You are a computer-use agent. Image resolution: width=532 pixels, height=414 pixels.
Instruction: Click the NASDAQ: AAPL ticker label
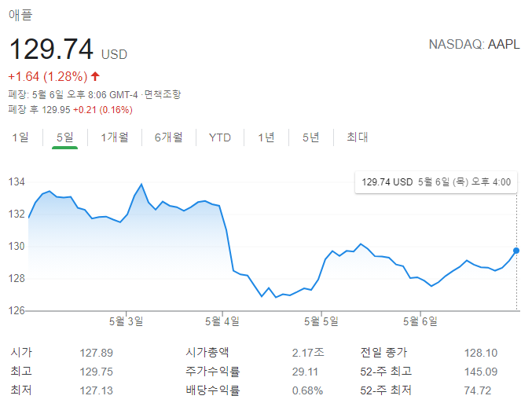474,45
